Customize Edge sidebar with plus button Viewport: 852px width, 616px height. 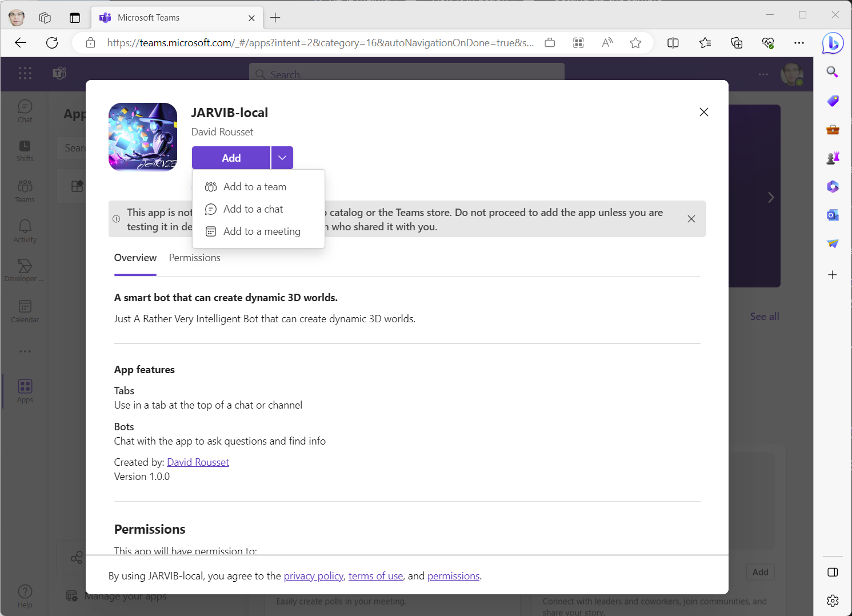click(833, 275)
